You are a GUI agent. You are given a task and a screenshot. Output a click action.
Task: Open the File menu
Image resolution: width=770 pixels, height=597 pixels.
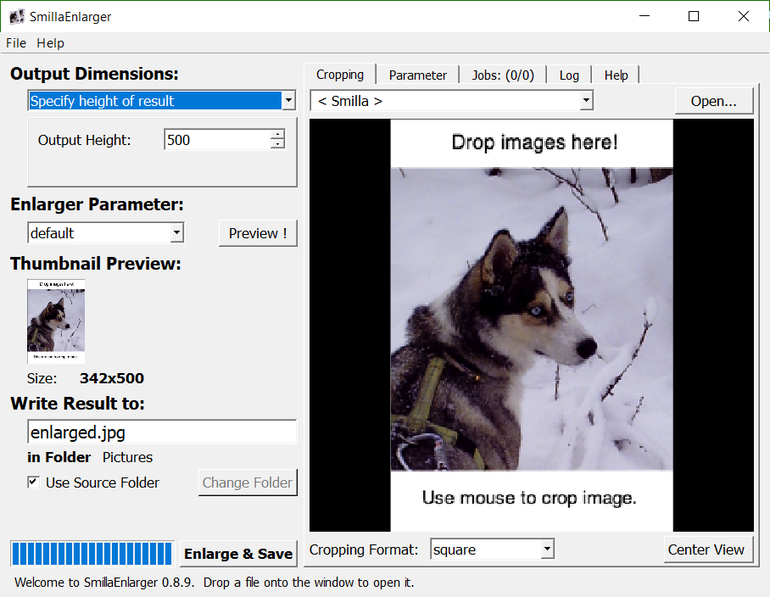[16, 43]
